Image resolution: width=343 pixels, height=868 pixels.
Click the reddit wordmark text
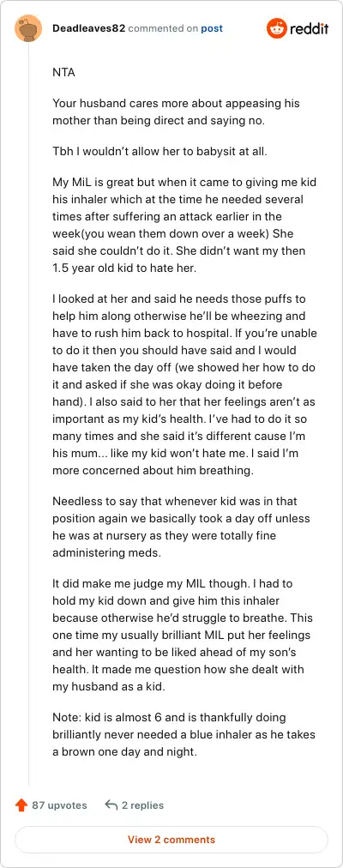tap(310, 28)
